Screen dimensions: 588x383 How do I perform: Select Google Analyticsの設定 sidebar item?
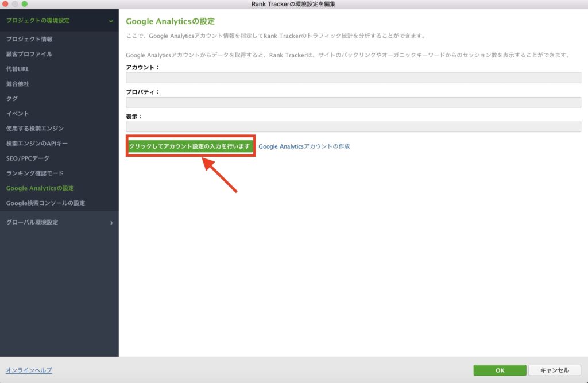[40, 188]
